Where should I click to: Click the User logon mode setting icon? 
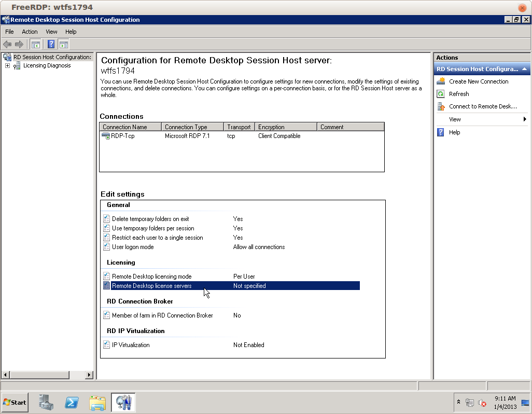[x=106, y=246]
